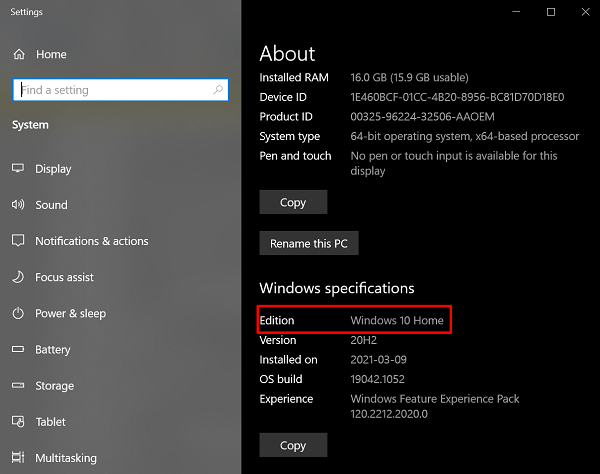Click the Multitasking icon
The image size is (600, 474).
[18, 458]
